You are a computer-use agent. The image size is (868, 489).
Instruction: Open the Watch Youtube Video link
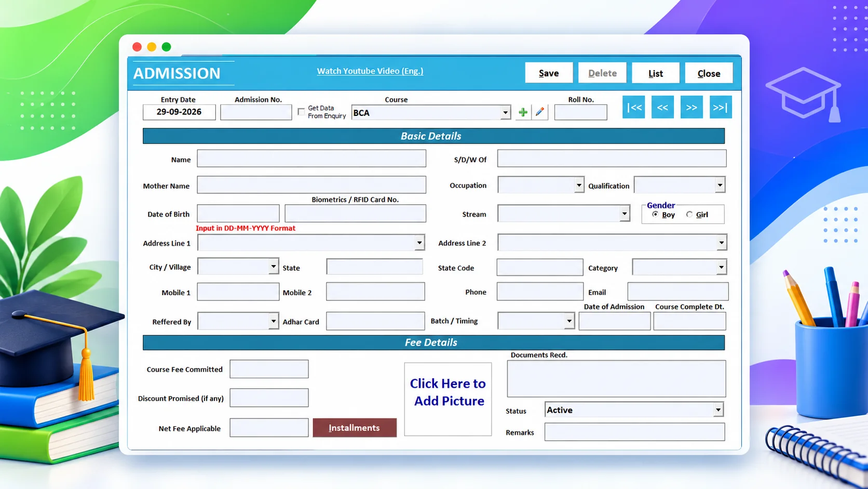pyautogui.click(x=370, y=71)
